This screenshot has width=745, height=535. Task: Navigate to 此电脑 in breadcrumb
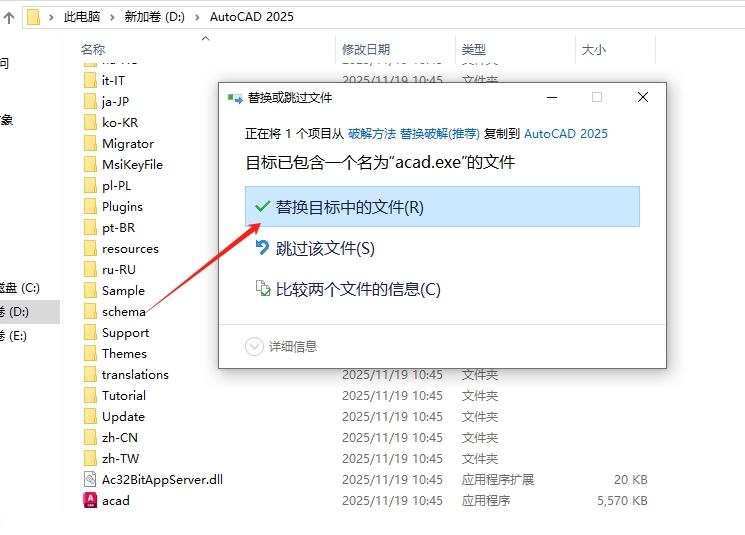(82, 17)
